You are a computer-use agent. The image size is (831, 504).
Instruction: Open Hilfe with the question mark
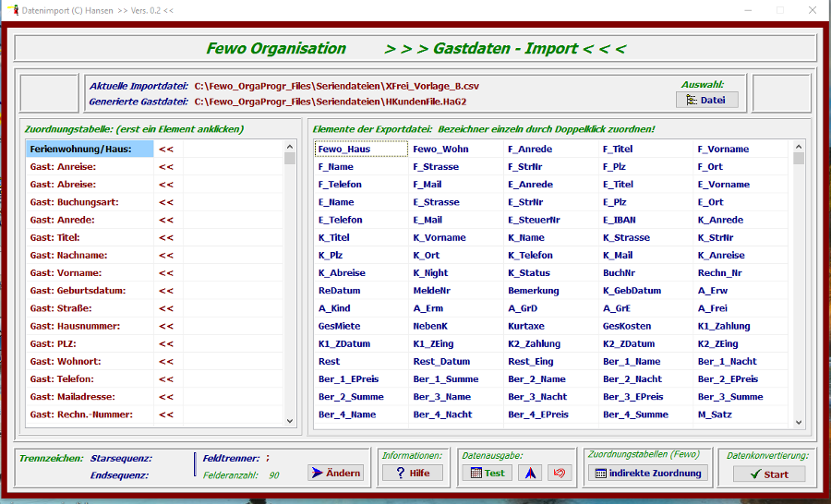tap(413, 473)
